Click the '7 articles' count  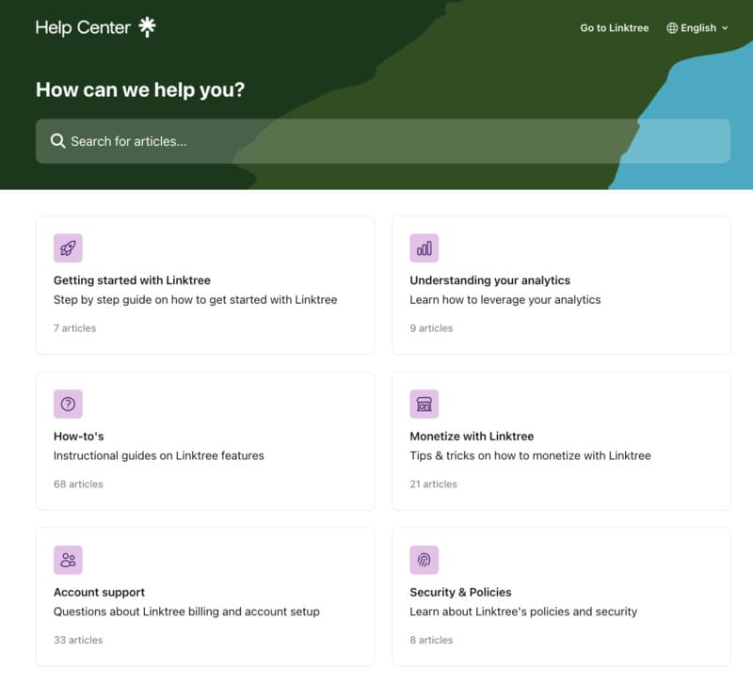pos(75,328)
